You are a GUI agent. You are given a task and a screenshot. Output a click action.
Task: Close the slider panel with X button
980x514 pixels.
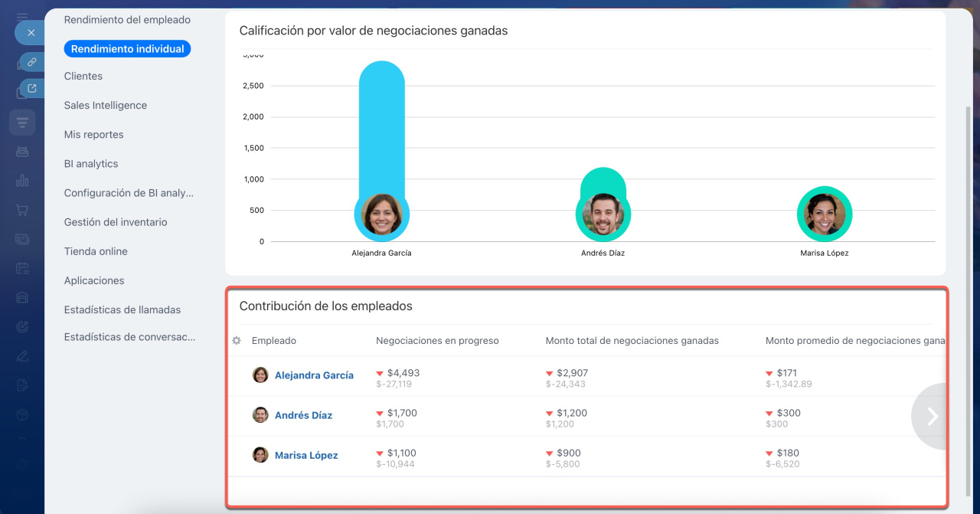click(31, 33)
